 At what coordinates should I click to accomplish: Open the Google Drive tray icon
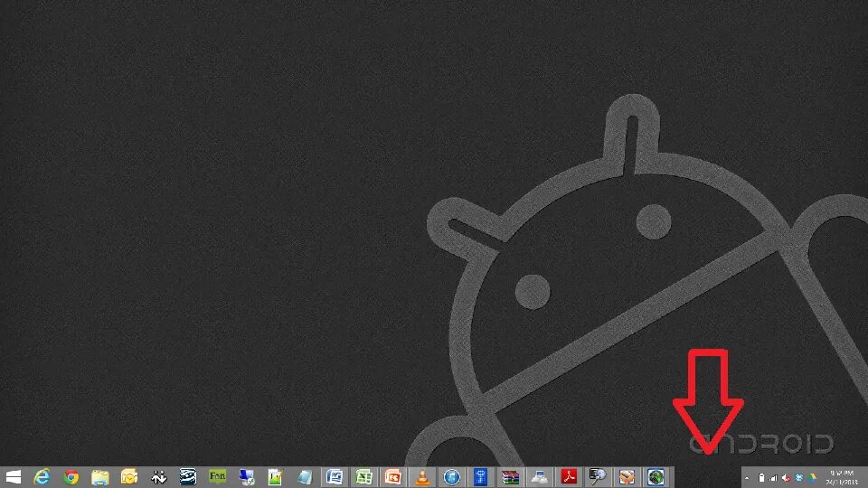[813, 477]
